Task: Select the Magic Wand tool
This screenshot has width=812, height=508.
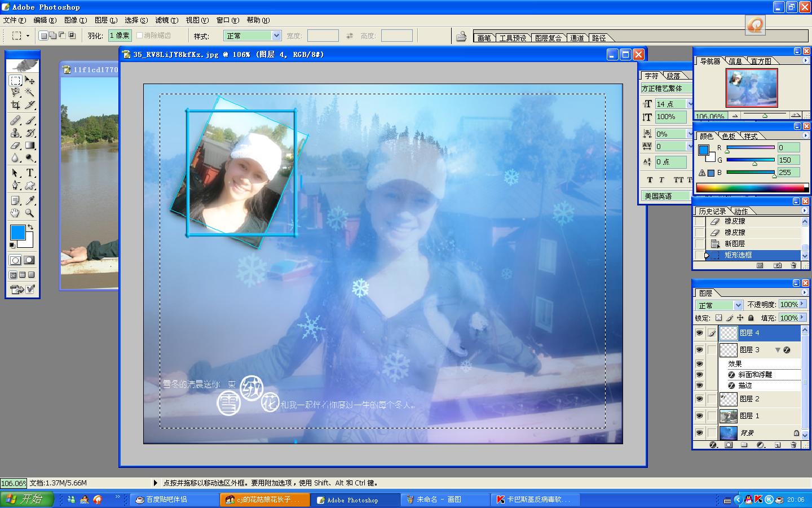Action: click(x=30, y=93)
